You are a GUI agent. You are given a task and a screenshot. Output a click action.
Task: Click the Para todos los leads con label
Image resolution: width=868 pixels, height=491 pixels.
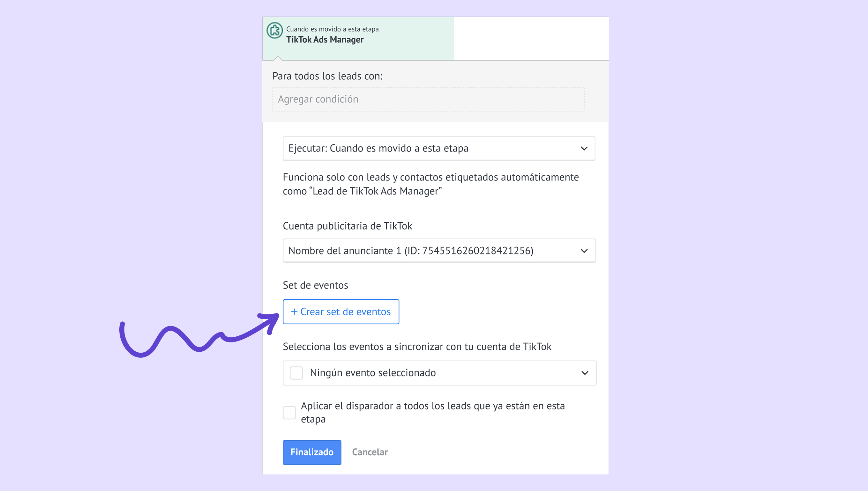click(x=327, y=76)
